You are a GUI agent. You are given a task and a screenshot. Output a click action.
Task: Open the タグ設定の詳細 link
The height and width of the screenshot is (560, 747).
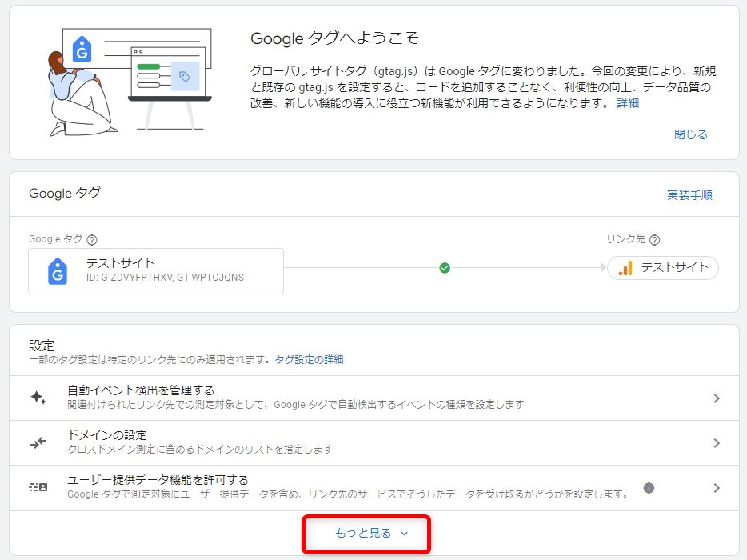pyautogui.click(x=309, y=360)
